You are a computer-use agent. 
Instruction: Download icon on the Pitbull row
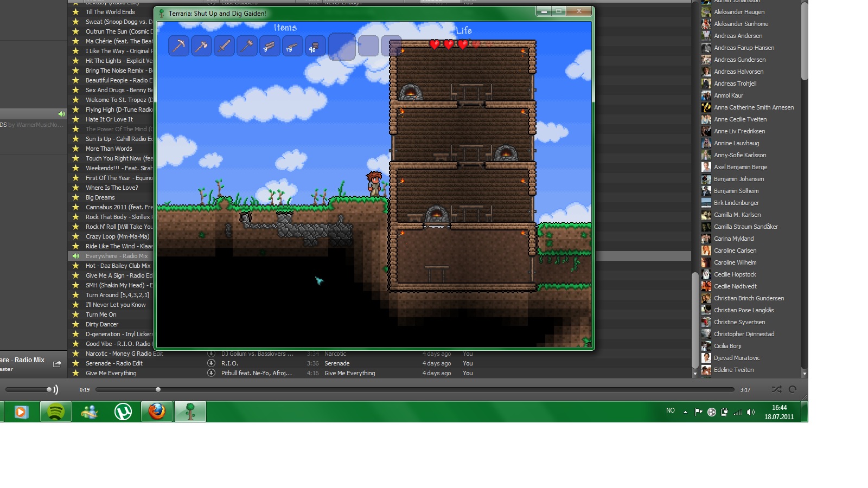click(x=212, y=373)
